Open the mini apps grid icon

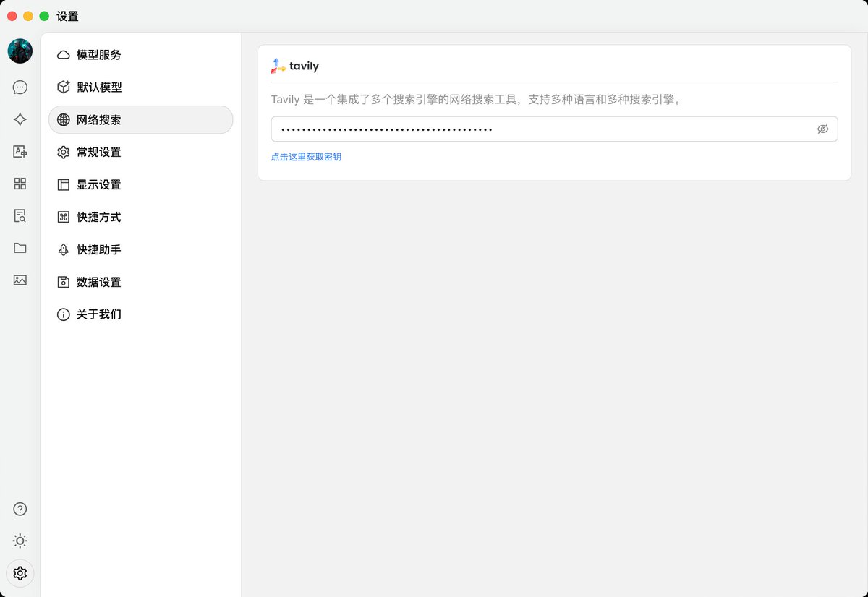pos(20,184)
